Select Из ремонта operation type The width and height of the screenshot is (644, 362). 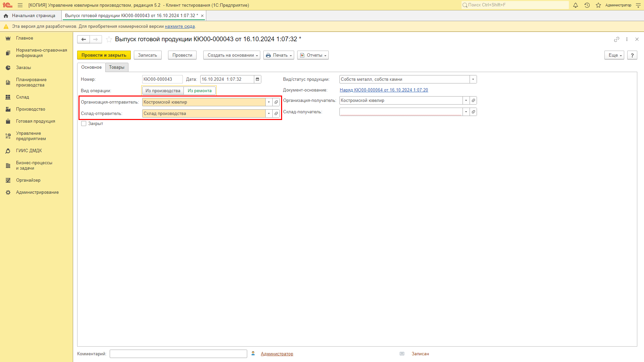(200, 91)
